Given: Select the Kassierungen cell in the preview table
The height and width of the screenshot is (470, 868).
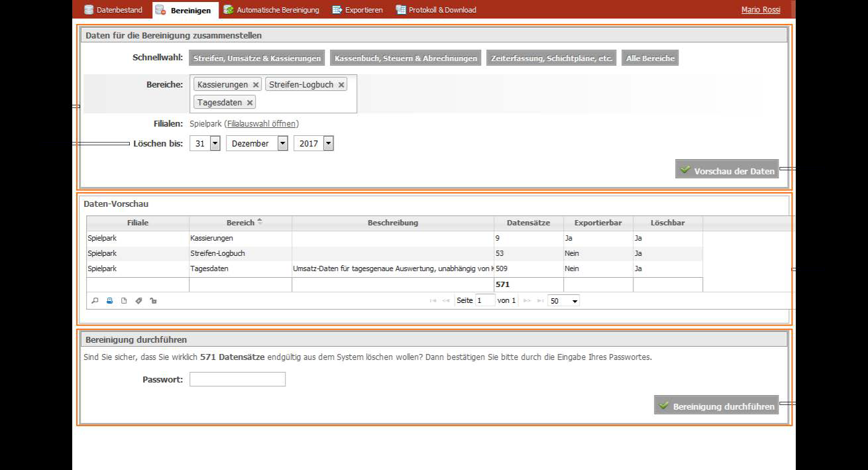Looking at the screenshot, I should pyautogui.click(x=241, y=238).
